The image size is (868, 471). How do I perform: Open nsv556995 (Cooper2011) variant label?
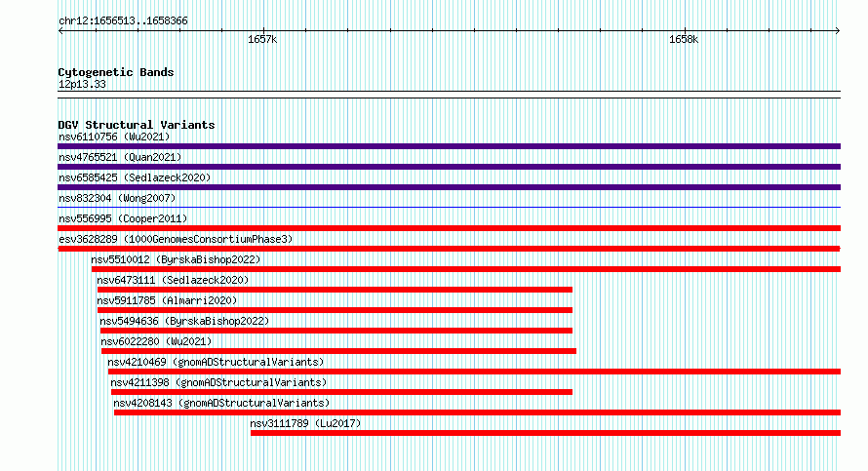123,218
